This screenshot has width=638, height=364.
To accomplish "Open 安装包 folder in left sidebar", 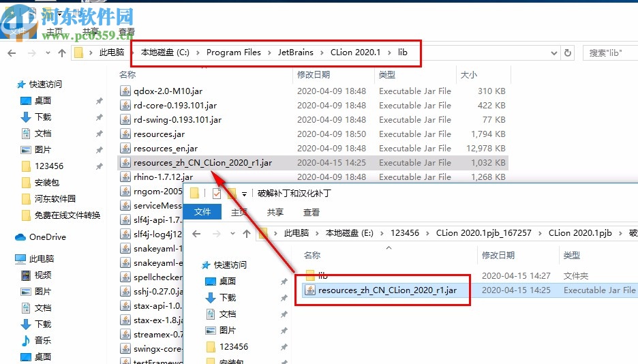I will pos(47,182).
